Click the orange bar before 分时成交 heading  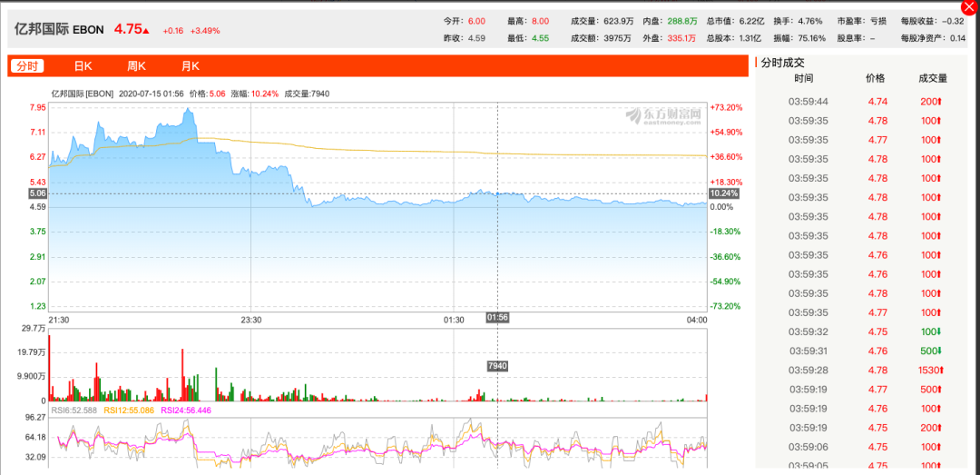(x=756, y=62)
